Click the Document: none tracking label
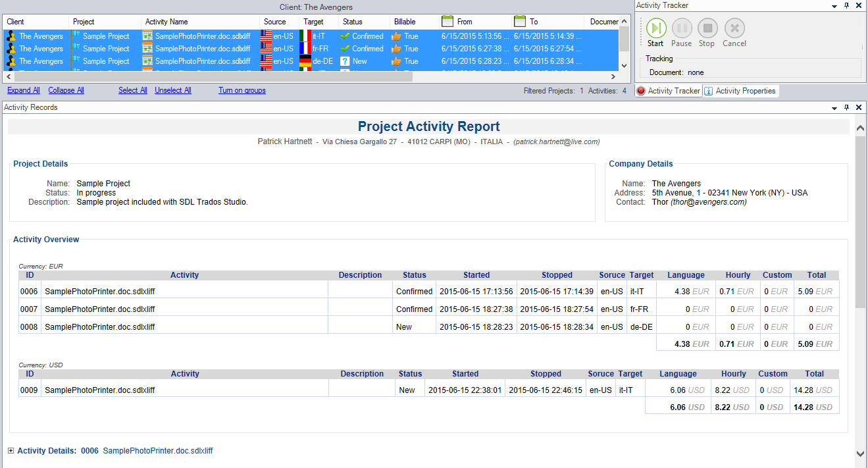The height and width of the screenshot is (468, 868). [677, 72]
